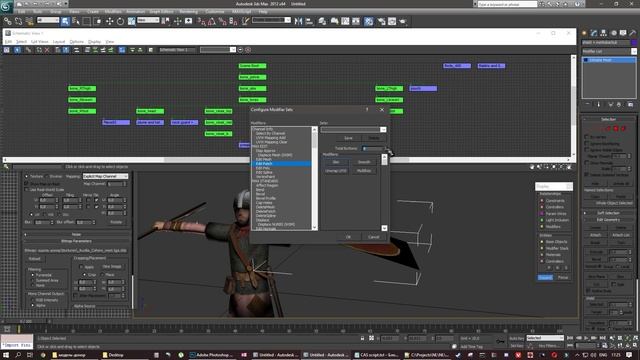Screen dimensions: 640x360
Task: Open the Sets dropdown in Configure Modifier Sets
Action: point(383,129)
